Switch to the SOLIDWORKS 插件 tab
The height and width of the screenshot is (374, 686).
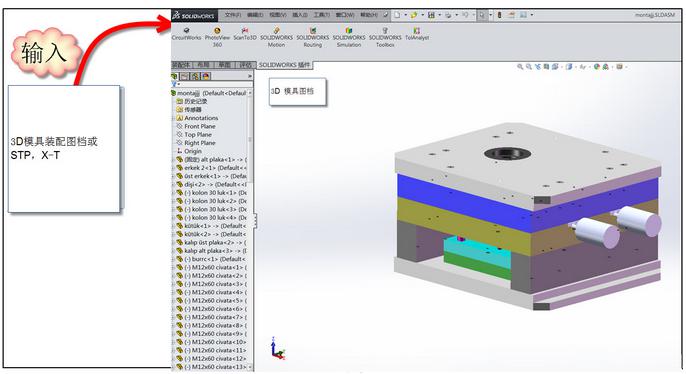284,65
